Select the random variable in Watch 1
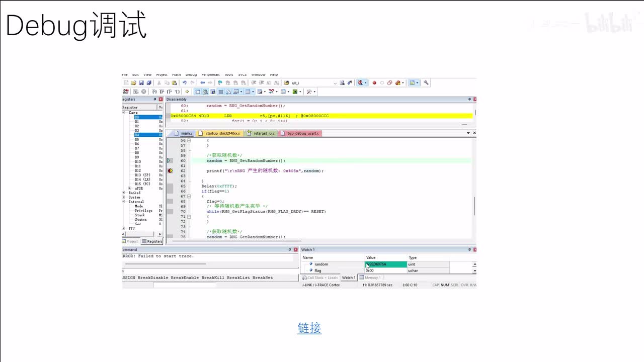Screen dimensions: 644x362 click(x=321, y=264)
